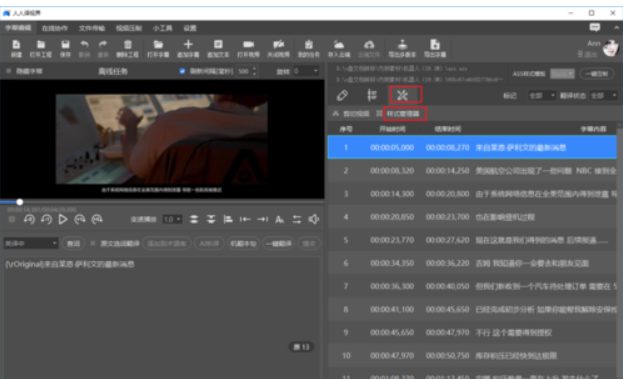Open the 视频压制 menu tab
Screen dimensions: 623x379
click(129, 28)
